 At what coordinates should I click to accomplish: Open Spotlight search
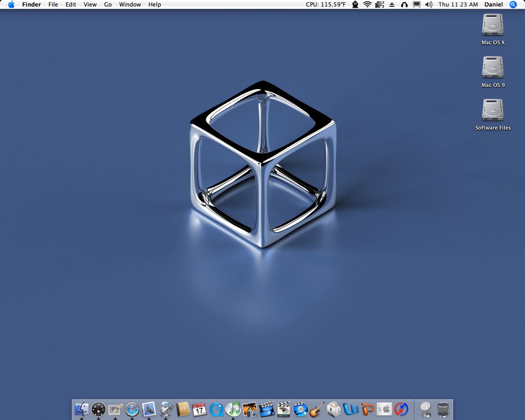[x=513, y=5]
